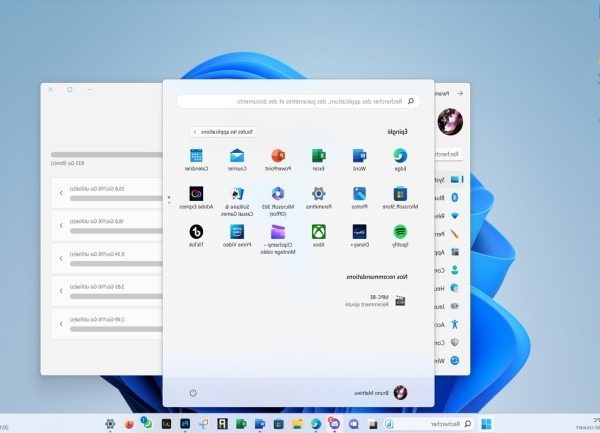Open Excel in pinned apps
The image size is (600, 433).
click(318, 160)
